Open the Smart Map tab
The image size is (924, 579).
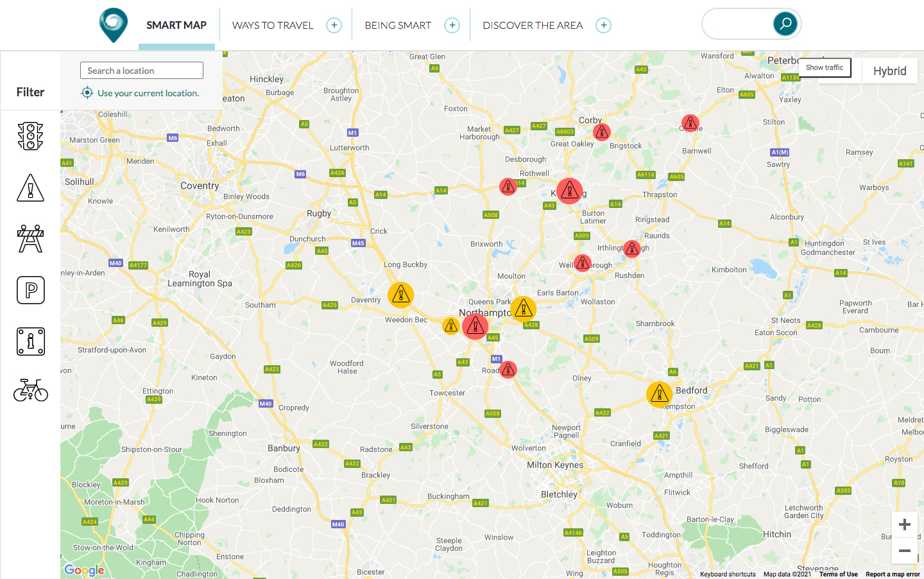tap(176, 25)
